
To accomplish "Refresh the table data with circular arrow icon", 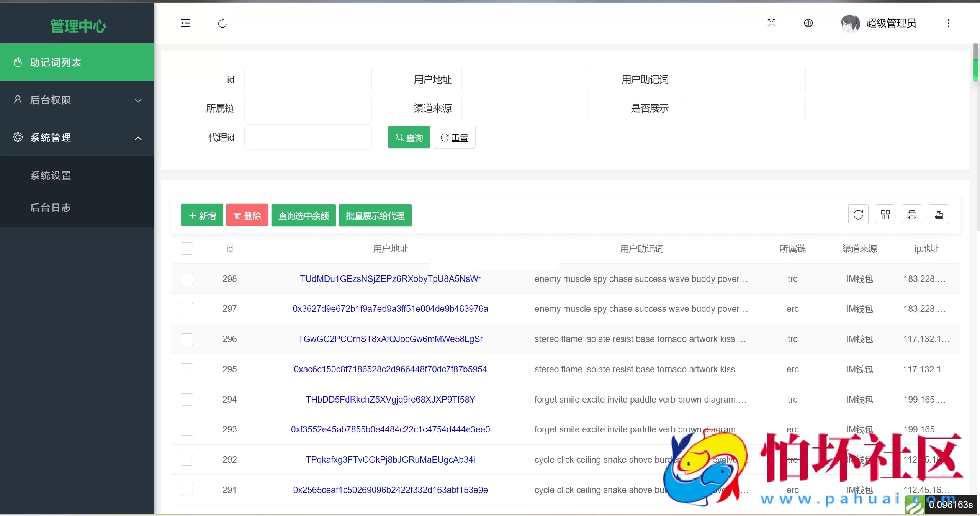I will click(x=858, y=215).
